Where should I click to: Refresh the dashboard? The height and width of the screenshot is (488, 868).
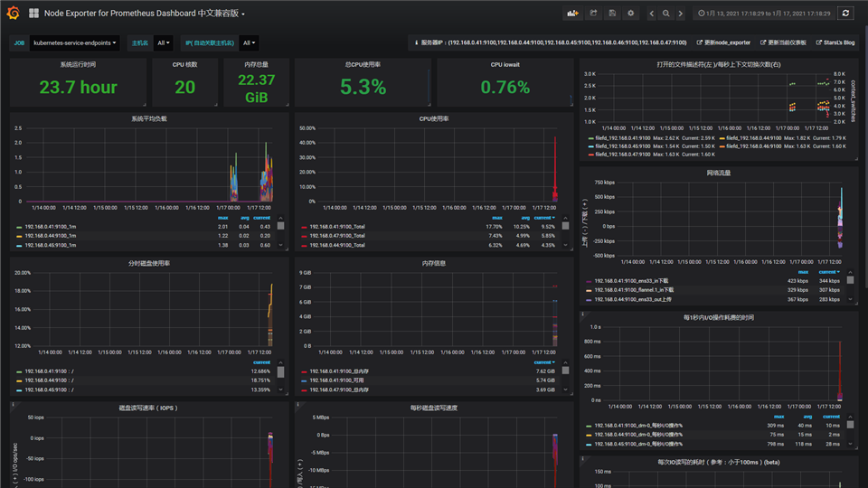coord(846,14)
